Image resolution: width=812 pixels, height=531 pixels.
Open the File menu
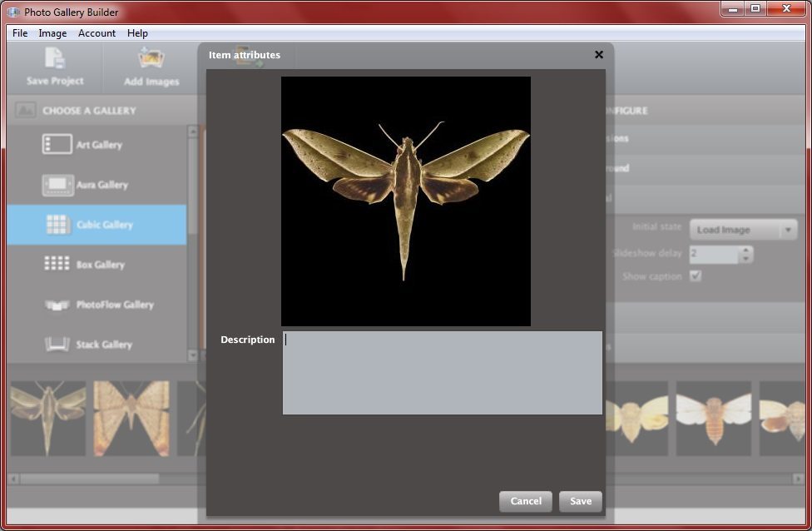click(18, 33)
